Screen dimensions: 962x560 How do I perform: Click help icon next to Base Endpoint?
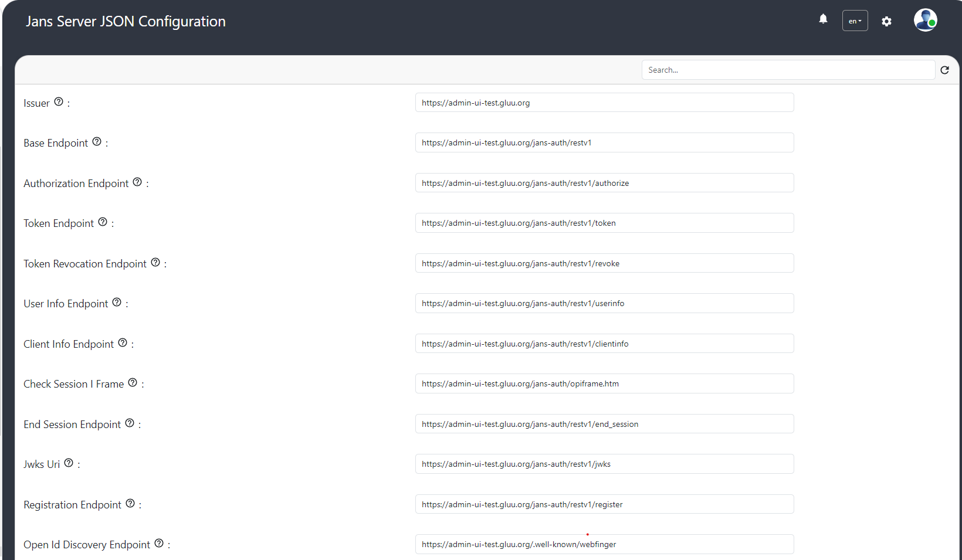click(97, 142)
